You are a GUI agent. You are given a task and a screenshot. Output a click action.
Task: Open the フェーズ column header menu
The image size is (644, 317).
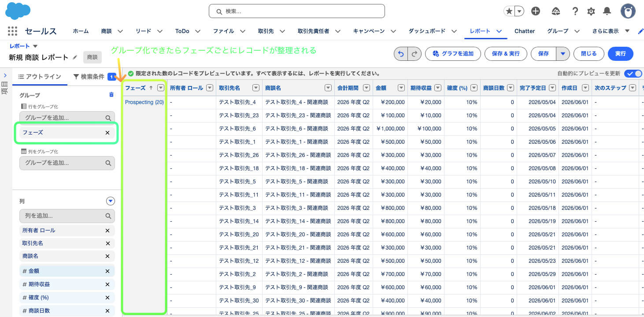[x=161, y=88]
